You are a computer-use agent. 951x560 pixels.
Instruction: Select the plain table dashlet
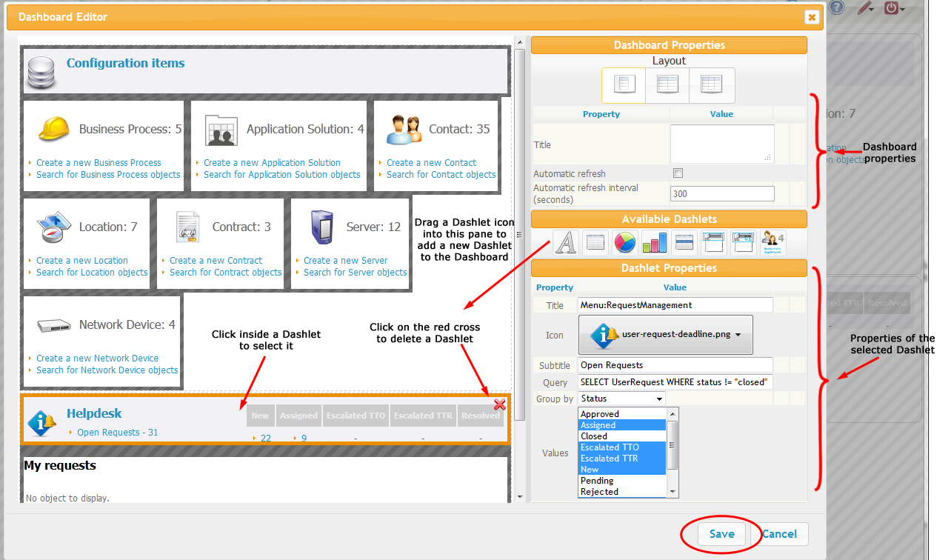pyautogui.click(x=595, y=242)
